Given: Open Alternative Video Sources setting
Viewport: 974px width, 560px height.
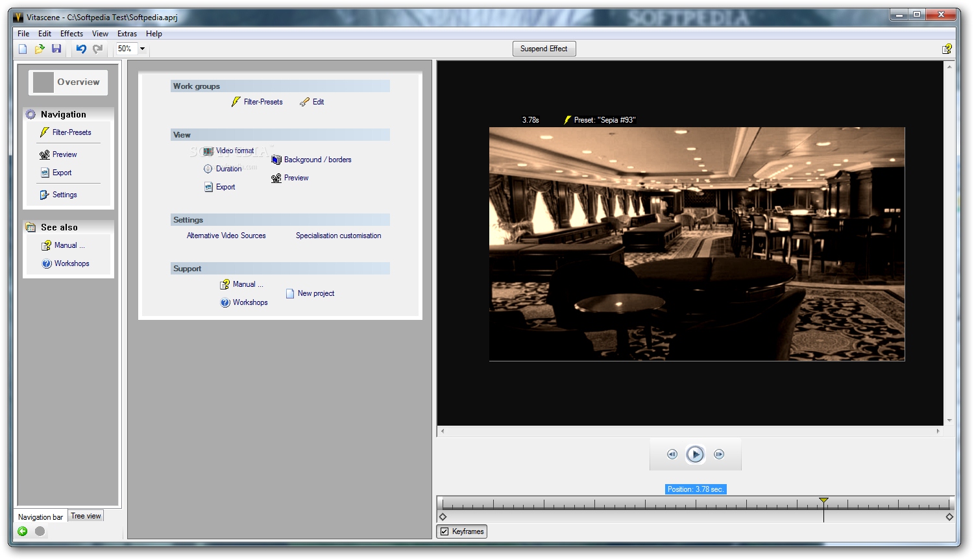Looking at the screenshot, I should [226, 236].
